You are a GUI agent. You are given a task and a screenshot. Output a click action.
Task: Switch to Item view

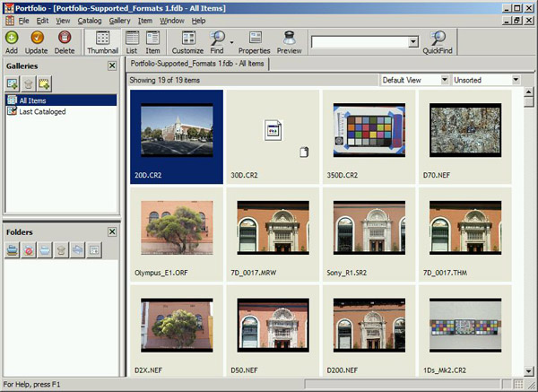(152, 42)
